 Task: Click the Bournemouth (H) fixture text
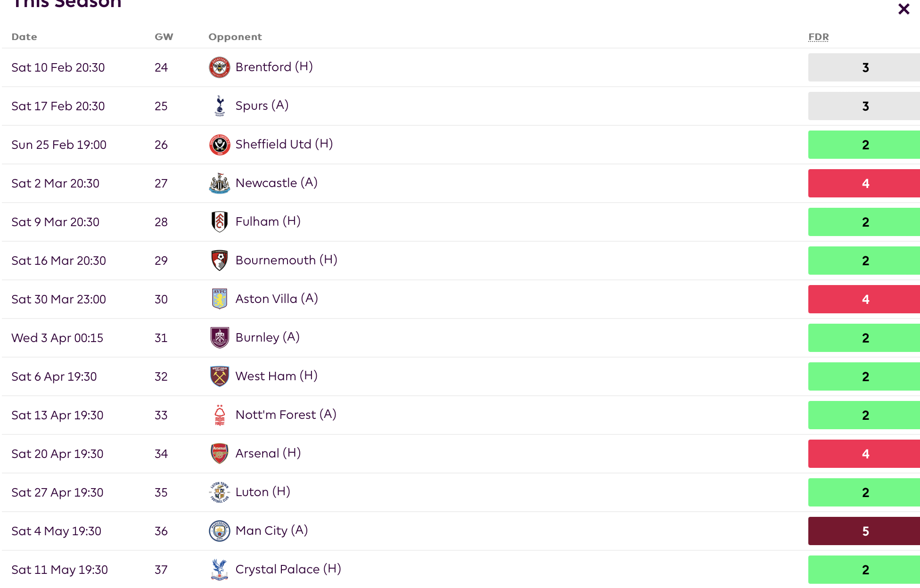tap(287, 260)
